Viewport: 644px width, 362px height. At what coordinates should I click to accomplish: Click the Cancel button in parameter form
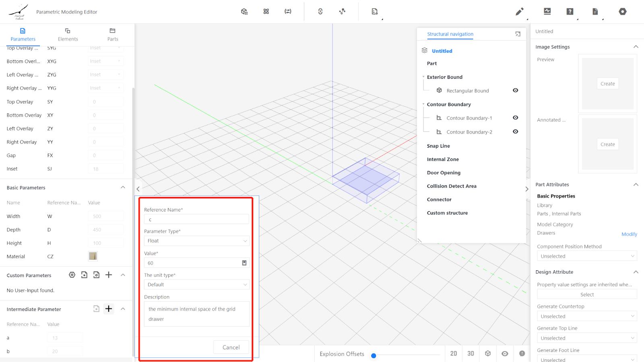point(231,347)
